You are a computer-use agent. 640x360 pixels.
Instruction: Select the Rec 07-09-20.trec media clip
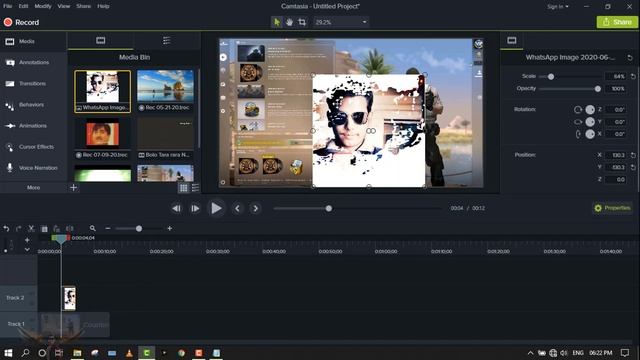[102, 138]
